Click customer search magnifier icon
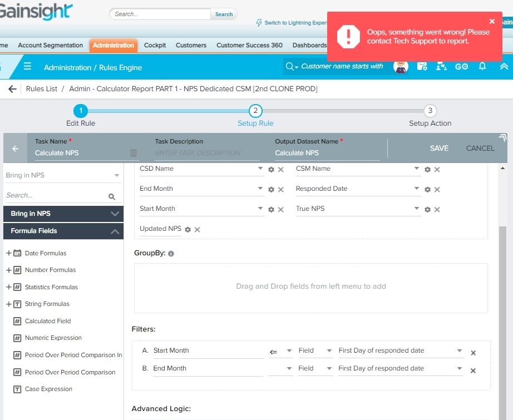The width and height of the screenshot is (513, 420). pyautogui.click(x=289, y=66)
